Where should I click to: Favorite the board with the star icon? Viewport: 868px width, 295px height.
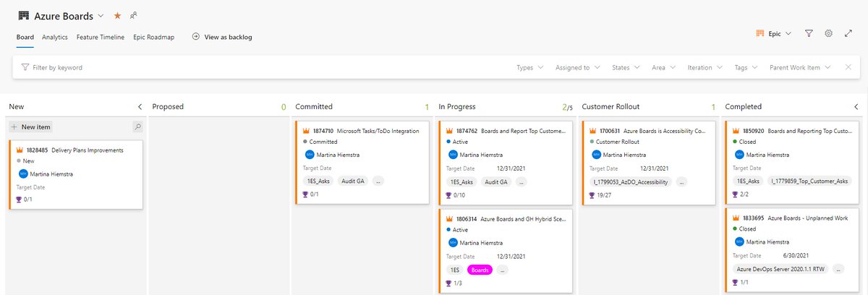(117, 15)
